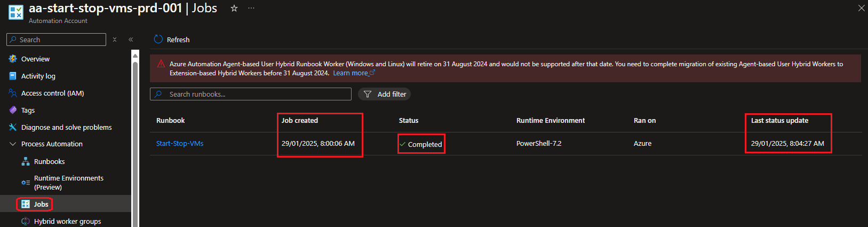Image resolution: width=868 pixels, height=227 pixels.
Task: Collapse the Process Automation section
Action: pos(13,144)
